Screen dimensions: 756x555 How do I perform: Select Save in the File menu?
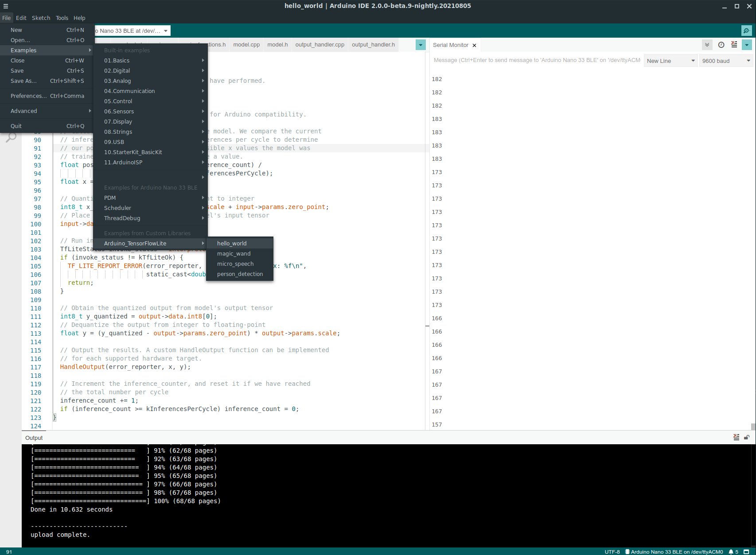coord(47,70)
